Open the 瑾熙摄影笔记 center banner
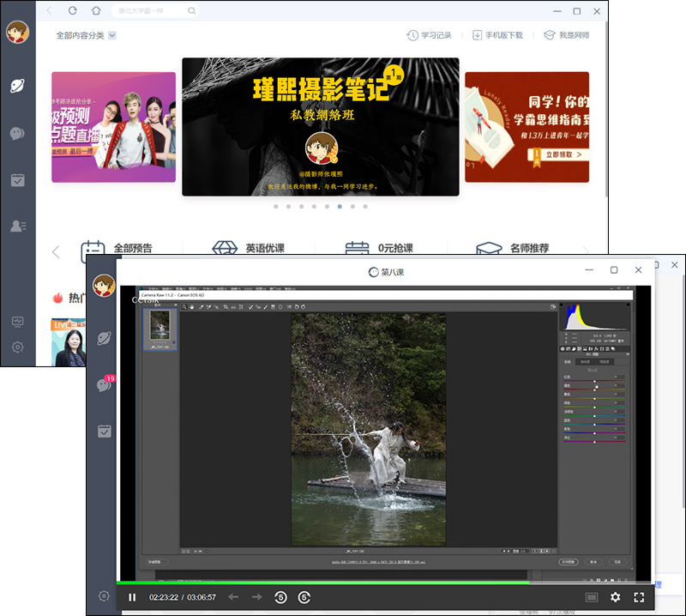 click(321, 127)
